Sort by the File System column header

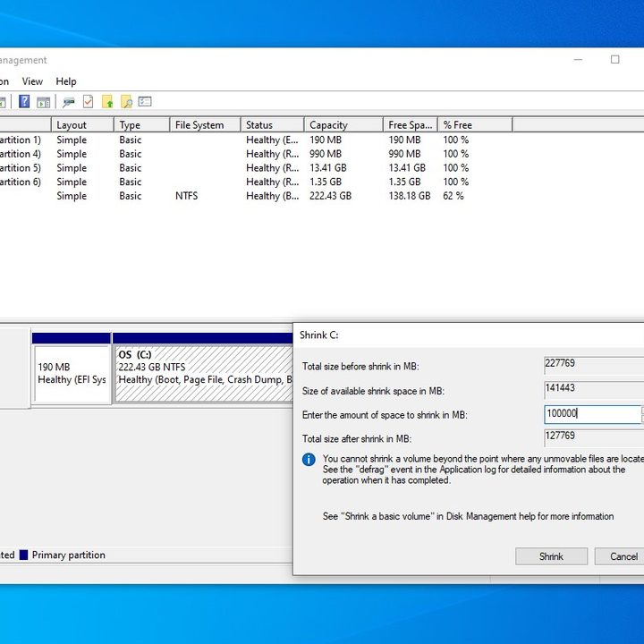pos(206,125)
